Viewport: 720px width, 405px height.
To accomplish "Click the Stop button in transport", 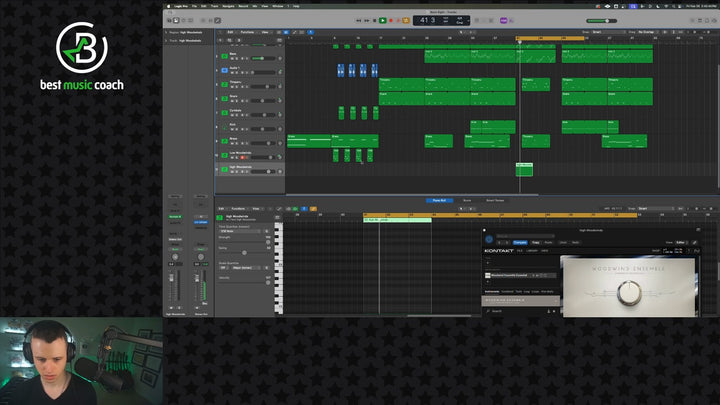I will click(x=375, y=21).
